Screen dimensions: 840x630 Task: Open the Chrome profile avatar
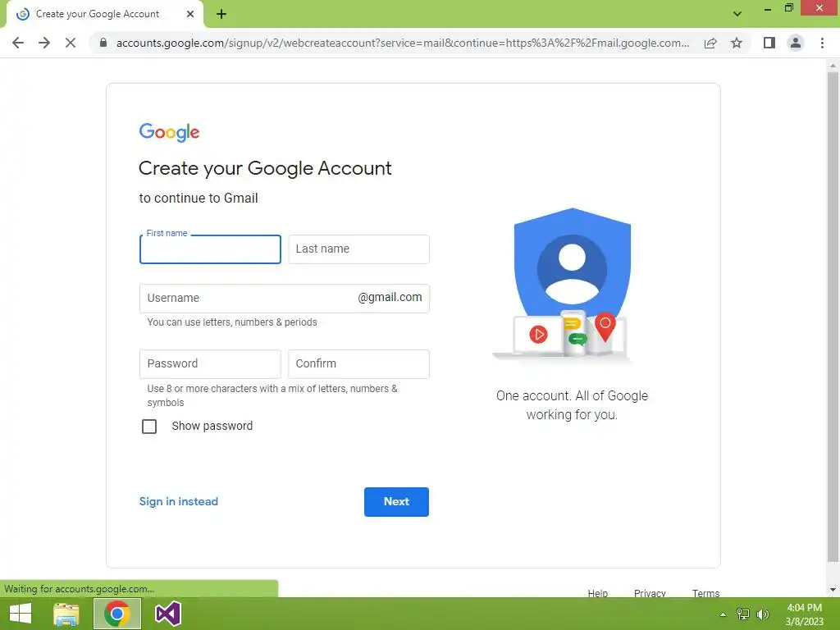pyautogui.click(x=796, y=43)
